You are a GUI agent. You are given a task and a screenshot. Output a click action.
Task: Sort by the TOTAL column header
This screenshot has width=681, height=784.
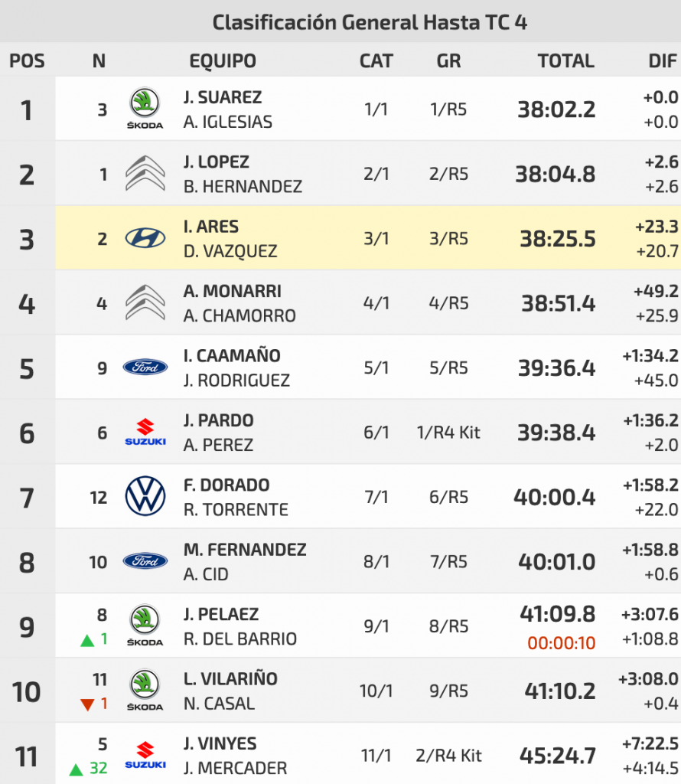pyautogui.click(x=565, y=61)
